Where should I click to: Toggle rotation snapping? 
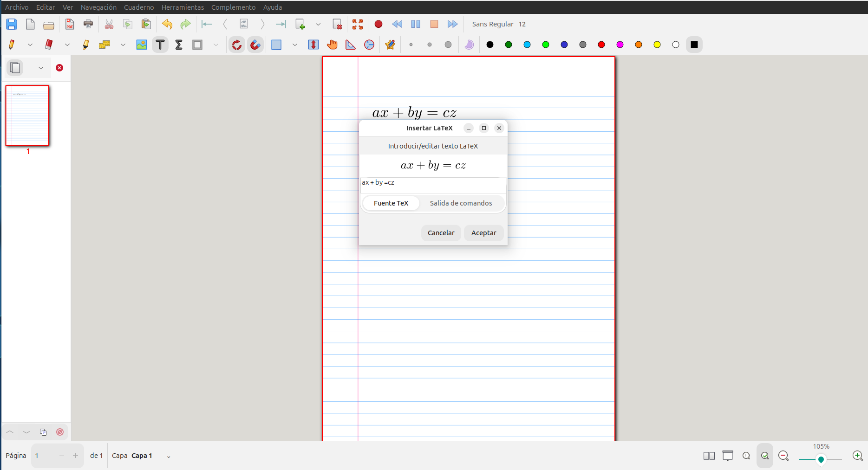click(x=237, y=45)
